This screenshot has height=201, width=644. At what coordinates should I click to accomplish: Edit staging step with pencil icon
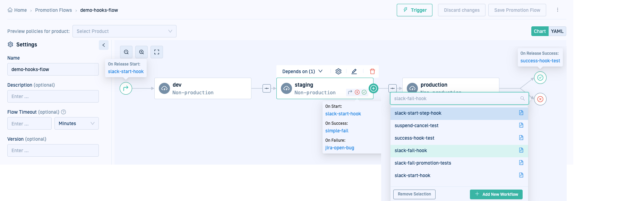click(354, 71)
